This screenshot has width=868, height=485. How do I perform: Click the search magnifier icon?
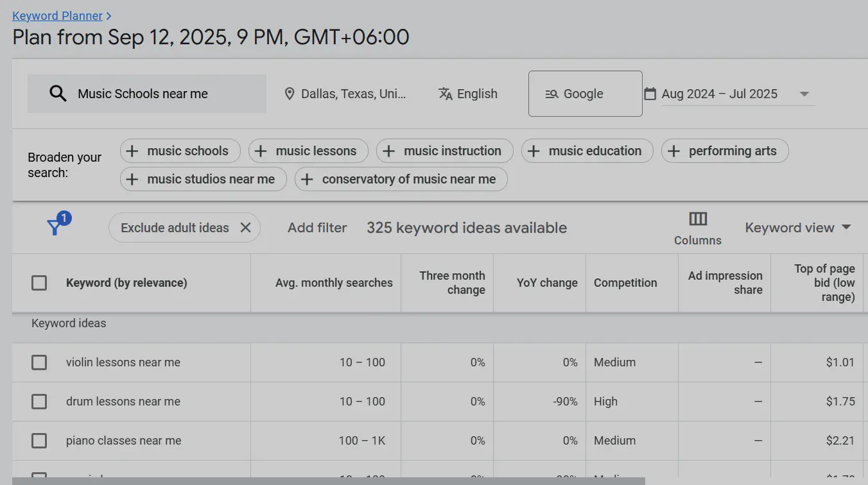58,94
